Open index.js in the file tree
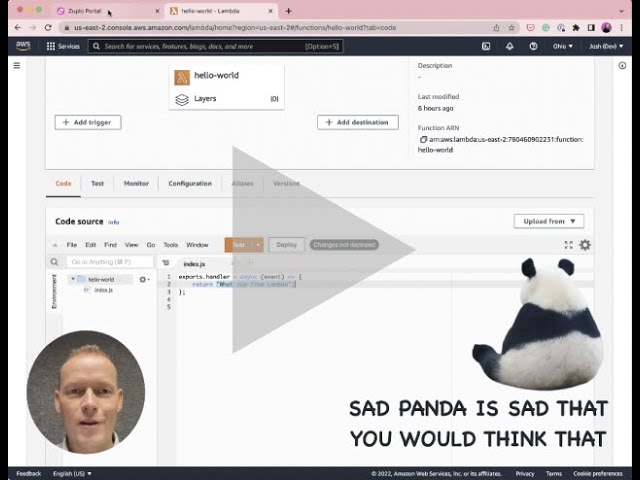The height and width of the screenshot is (480, 640). point(103,290)
